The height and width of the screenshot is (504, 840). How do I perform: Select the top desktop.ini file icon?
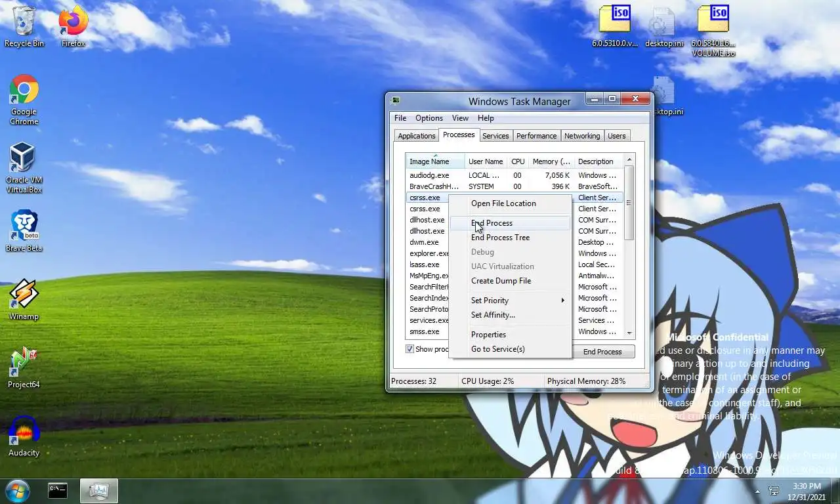[x=663, y=27]
